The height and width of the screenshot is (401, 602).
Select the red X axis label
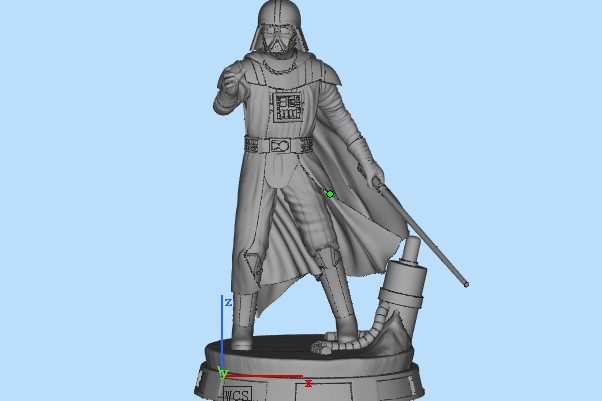pyautogui.click(x=309, y=384)
